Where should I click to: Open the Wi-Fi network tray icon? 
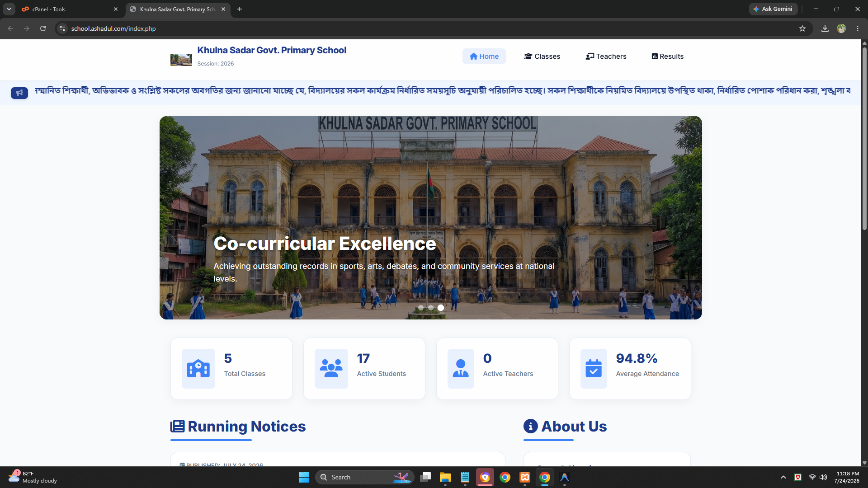click(x=812, y=477)
